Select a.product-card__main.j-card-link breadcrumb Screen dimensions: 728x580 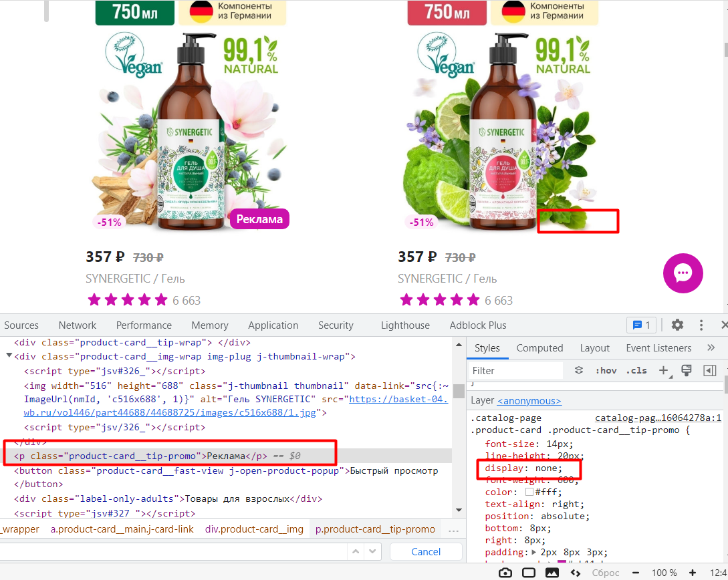(122, 529)
